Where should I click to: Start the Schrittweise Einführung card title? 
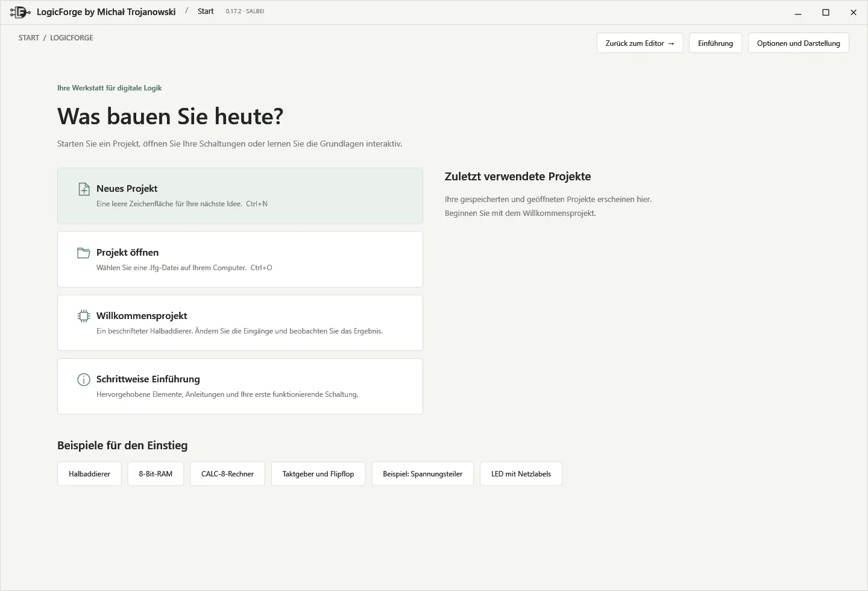[148, 379]
